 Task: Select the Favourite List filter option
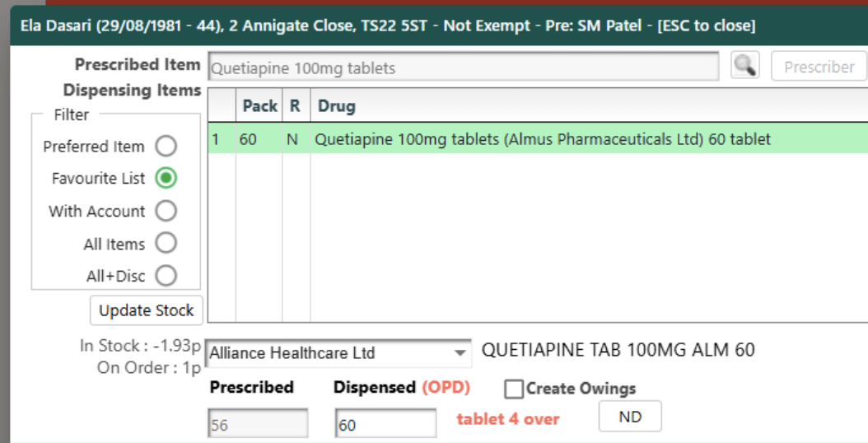(166, 178)
